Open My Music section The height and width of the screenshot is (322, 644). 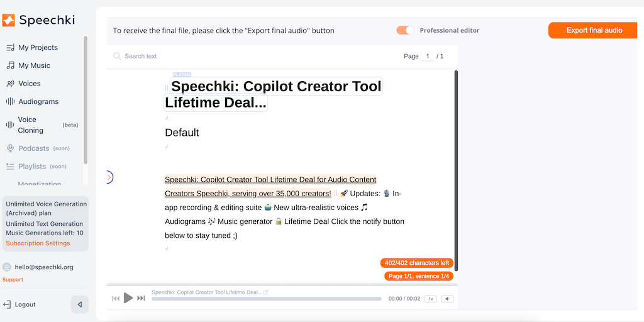tap(34, 65)
